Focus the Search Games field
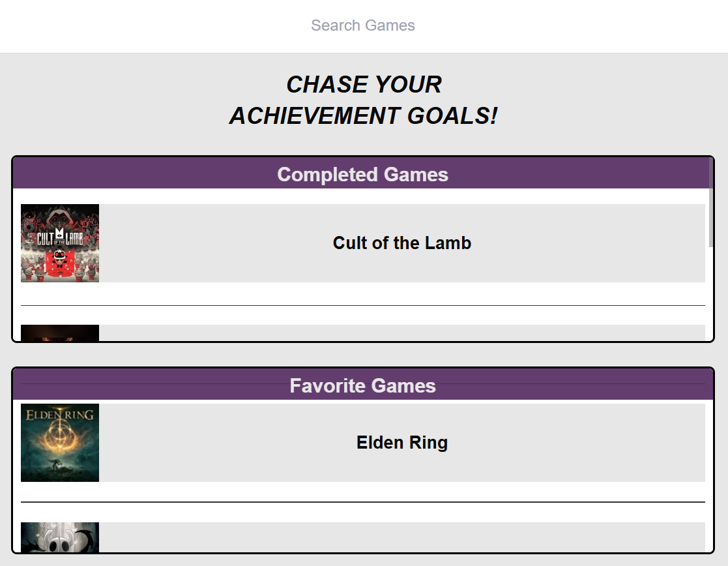This screenshot has width=728, height=566. [x=363, y=25]
